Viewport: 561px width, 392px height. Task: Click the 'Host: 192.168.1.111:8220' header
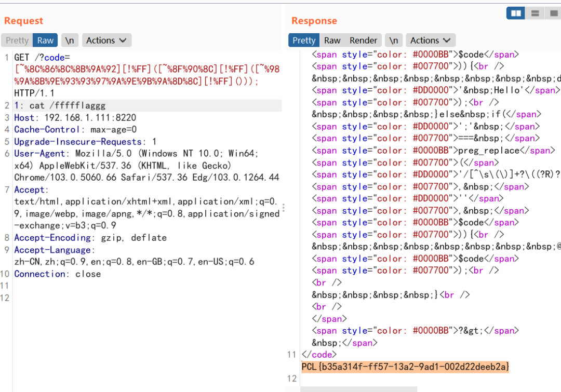75,118
